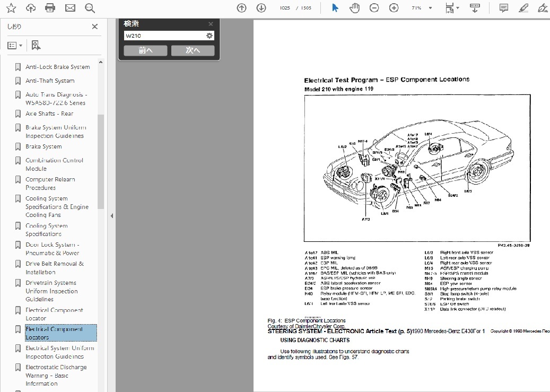This screenshot has width=550, height=392.
Task: Toggle the scrolling mode icon in toolbar
Action: pos(474,8)
